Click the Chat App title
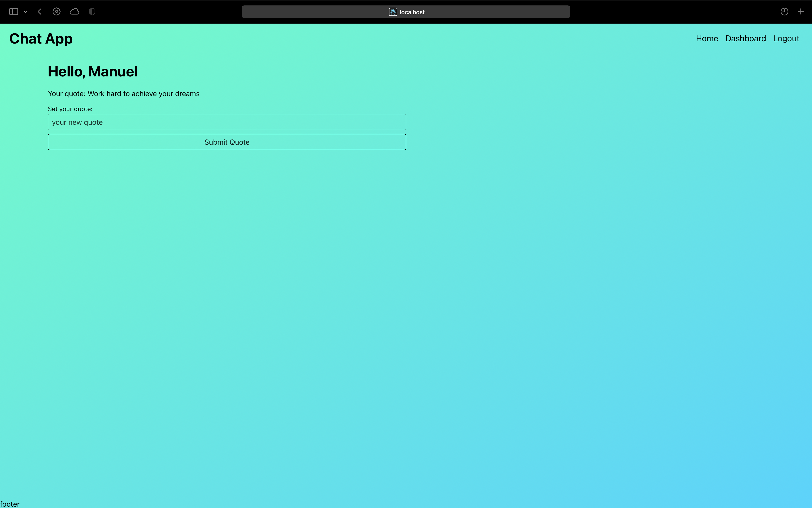The height and width of the screenshot is (508, 812). tap(41, 39)
